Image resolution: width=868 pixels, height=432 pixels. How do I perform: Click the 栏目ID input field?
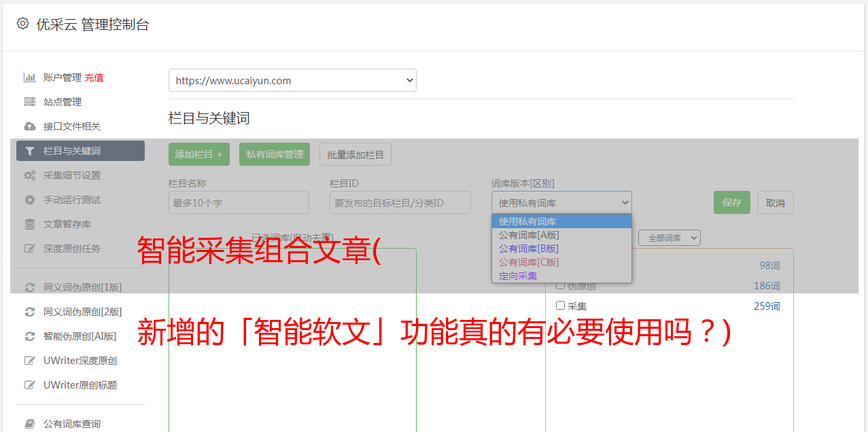[x=400, y=202]
